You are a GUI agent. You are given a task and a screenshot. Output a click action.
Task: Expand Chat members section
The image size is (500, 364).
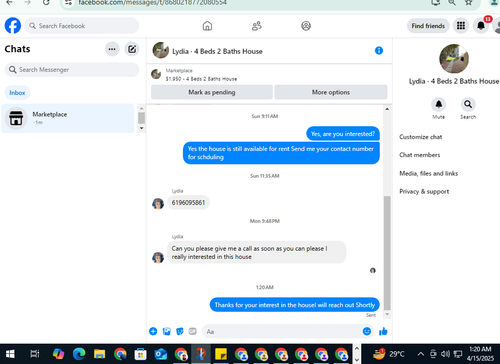tap(420, 155)
